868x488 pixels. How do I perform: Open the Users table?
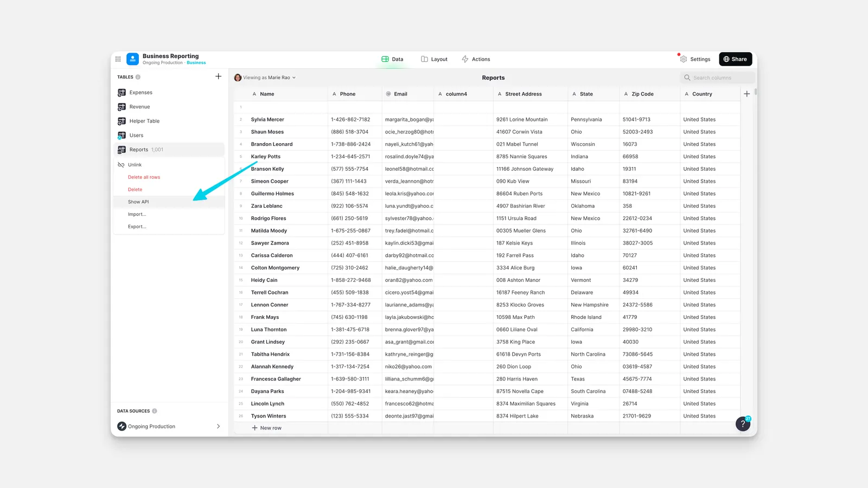(x=169, y=136)
